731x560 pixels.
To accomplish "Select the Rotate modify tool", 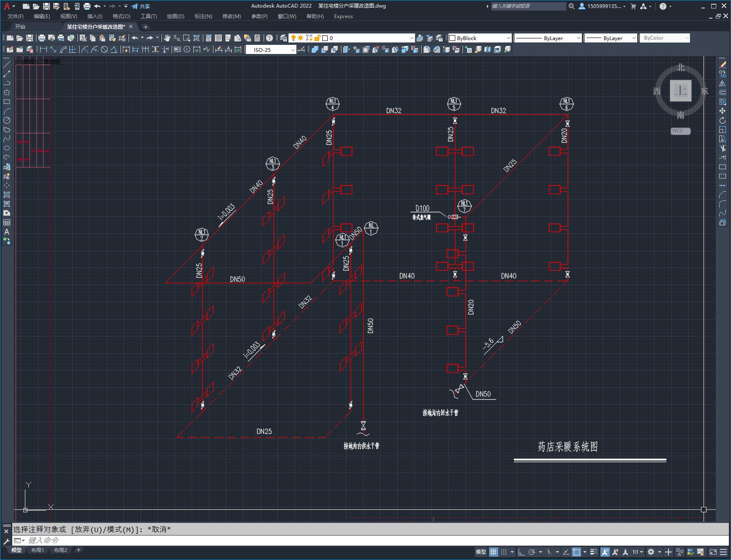I will pos(723,120).
